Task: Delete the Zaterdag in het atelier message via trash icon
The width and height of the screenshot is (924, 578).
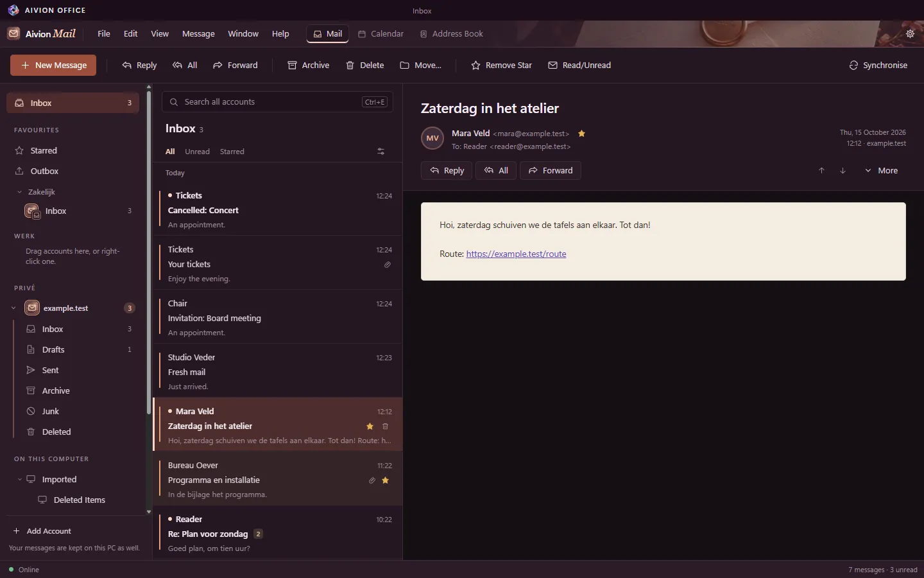Action: (385, 426)
